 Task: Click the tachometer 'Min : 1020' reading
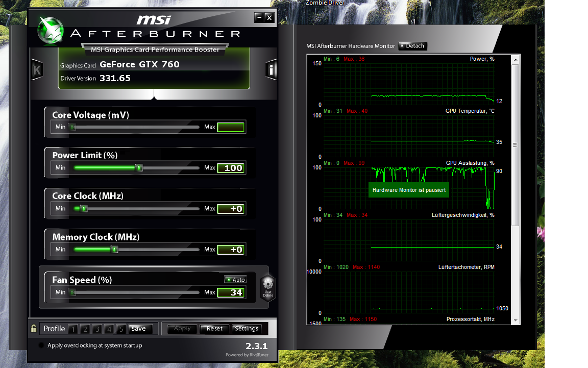pyautogui.click(x=336, y=267)
